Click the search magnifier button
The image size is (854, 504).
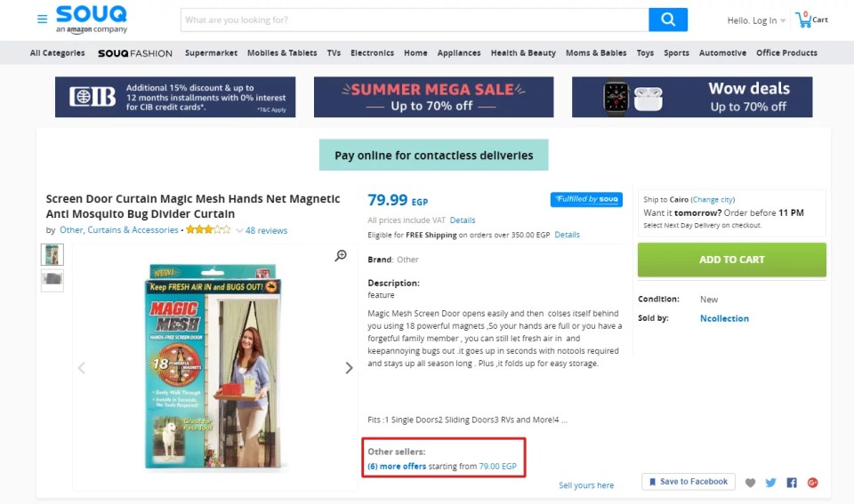tap(668, 20)
